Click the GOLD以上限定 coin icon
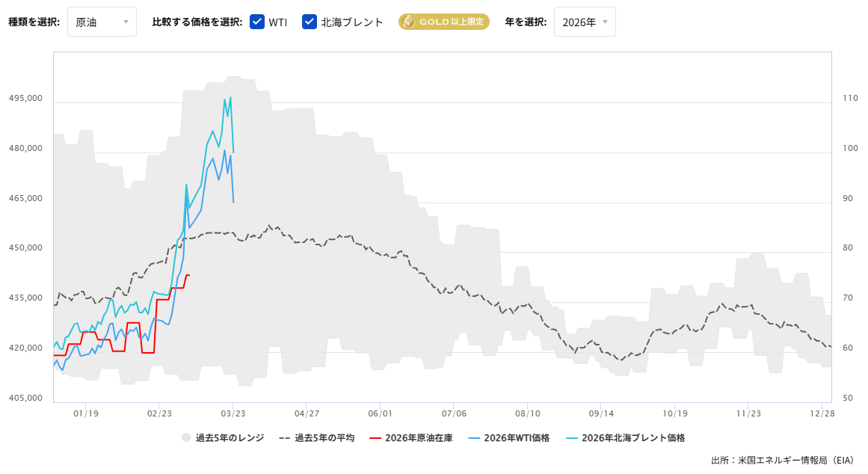Image resolution: width=868 pixels, height=474 pixels. click(x=409, y=22)
